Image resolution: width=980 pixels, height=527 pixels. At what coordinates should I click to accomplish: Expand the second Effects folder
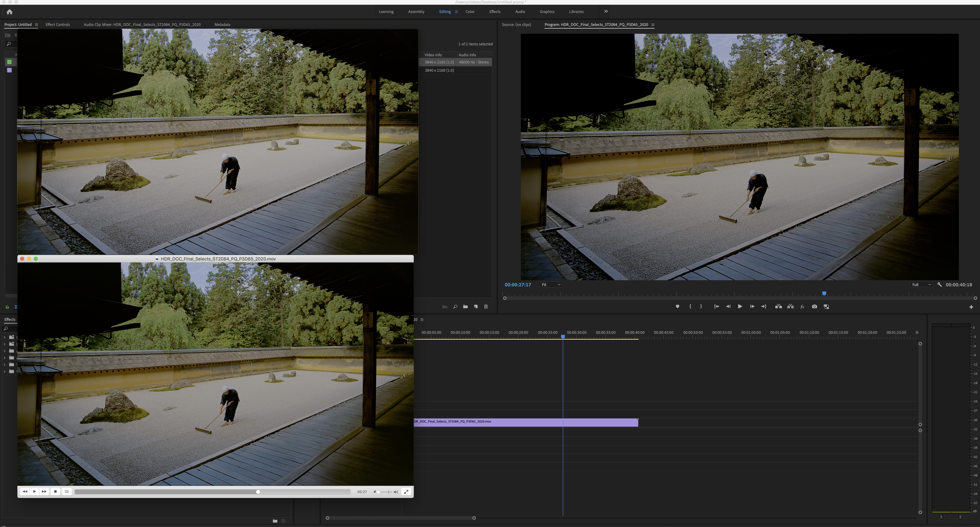coord(5,344)
